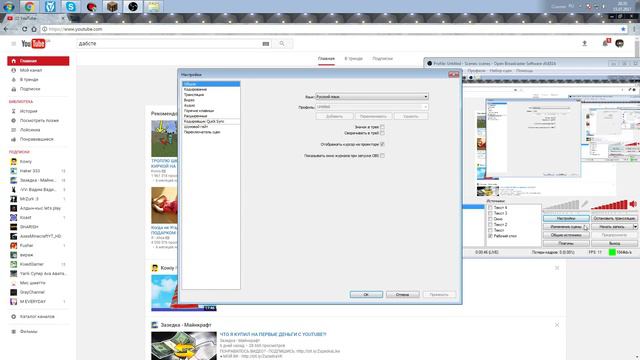Check the Текст 2 source in OBS
640x360 pixels.
click(490, 225)
